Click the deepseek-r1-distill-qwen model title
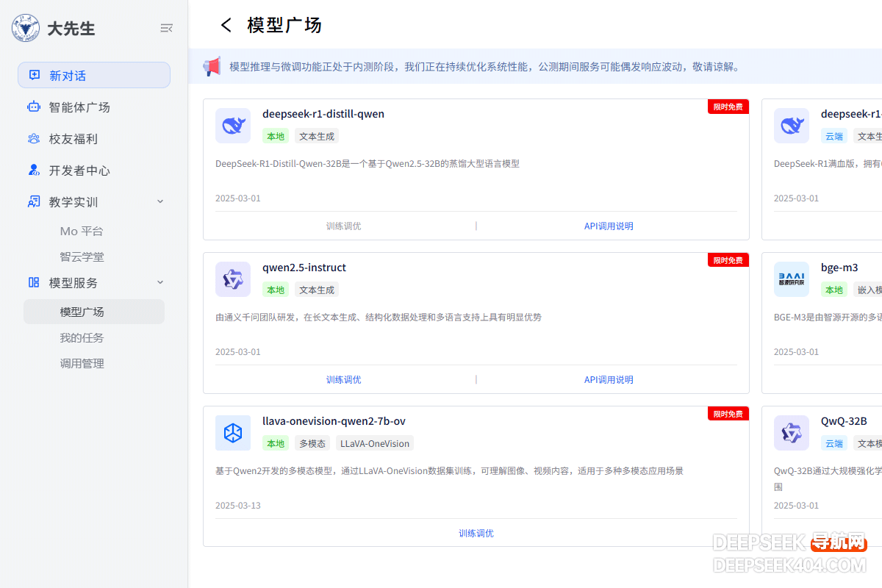Viewport: 882px width, 588px height. (323, 114)
